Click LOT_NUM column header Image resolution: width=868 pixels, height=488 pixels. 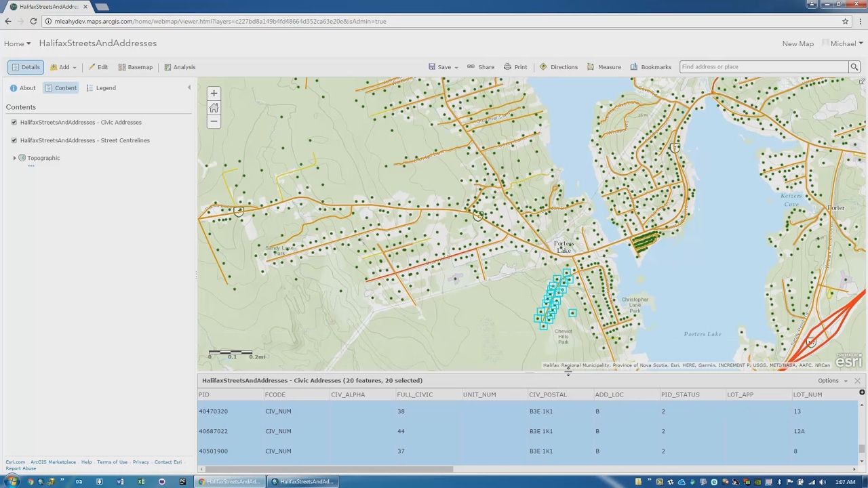click(807, 394)
